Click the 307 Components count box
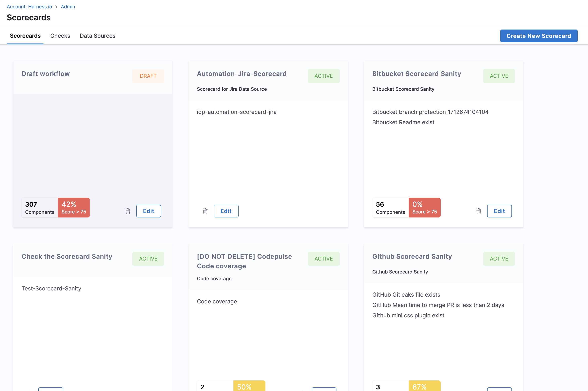Screen dimensions: 588x391 pyautogui.click(x=40, y=207)
